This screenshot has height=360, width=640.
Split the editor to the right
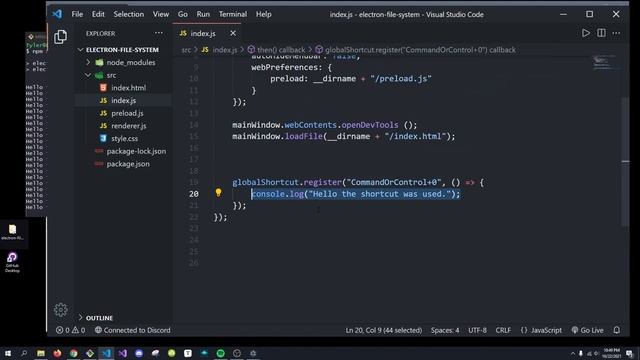click(x=601, y=33)
